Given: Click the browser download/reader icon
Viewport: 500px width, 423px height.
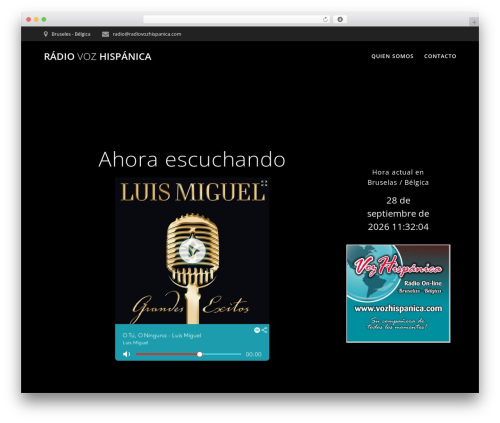Looking at the screenshot, I should 340,19.
